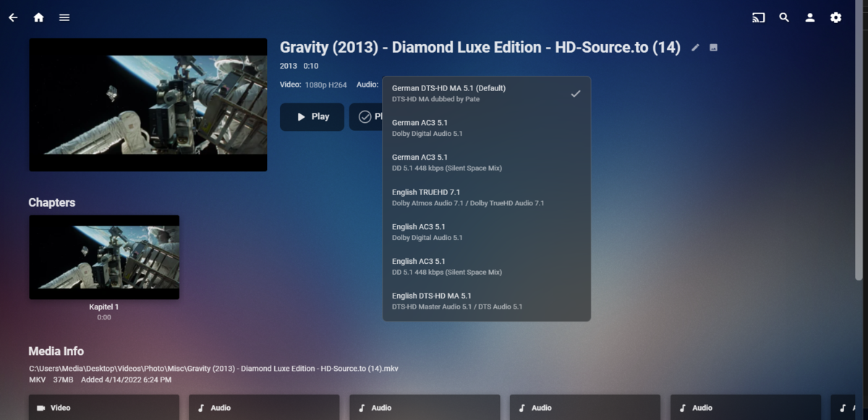Click the Kapitel 1 chapter label
This screenshot has height=420, width=868.
point(104,307)
